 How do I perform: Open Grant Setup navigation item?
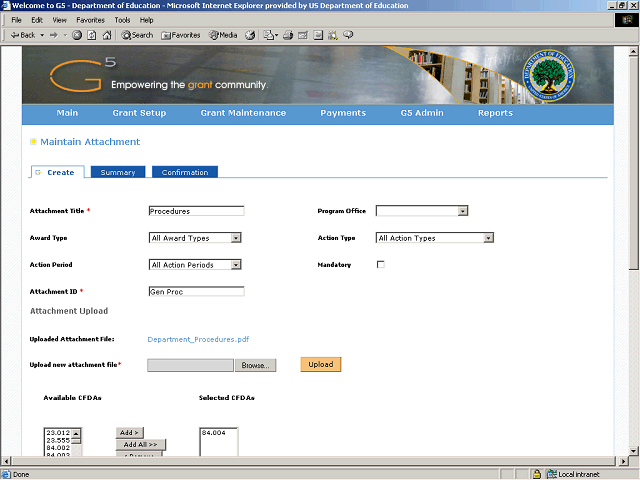click(x=139, y=113)
